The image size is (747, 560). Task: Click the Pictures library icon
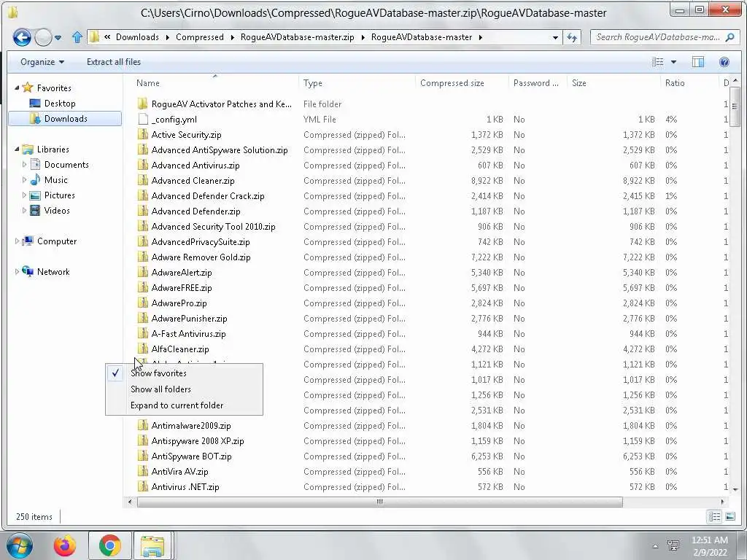point(35,195)
